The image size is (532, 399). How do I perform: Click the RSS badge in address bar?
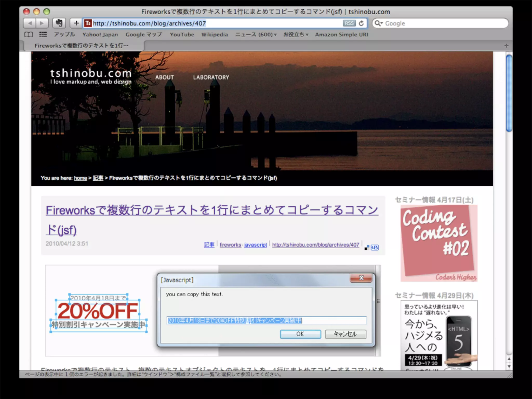pyautogui.click(x=349, y=23)
